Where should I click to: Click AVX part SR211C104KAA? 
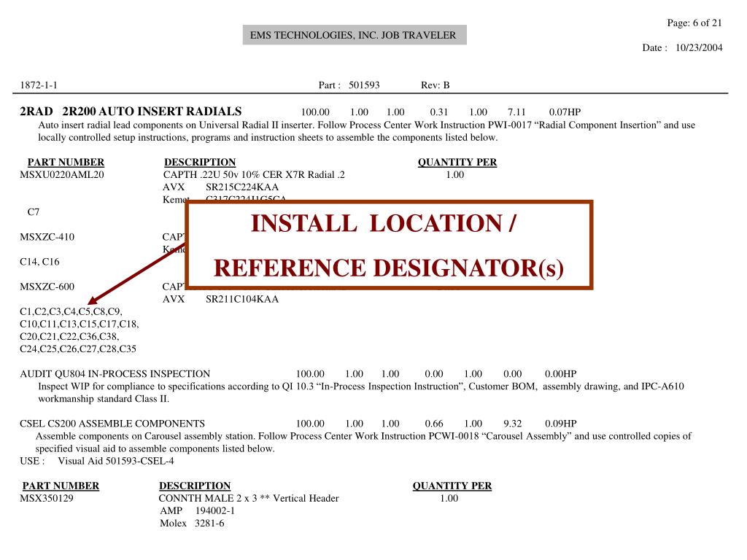point(242,300)
